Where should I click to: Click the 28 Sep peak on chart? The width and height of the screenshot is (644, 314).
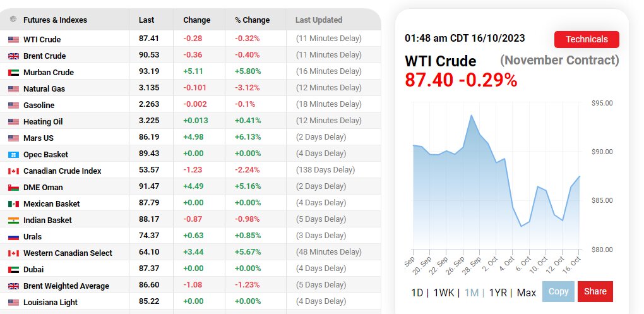pos(471,116)
